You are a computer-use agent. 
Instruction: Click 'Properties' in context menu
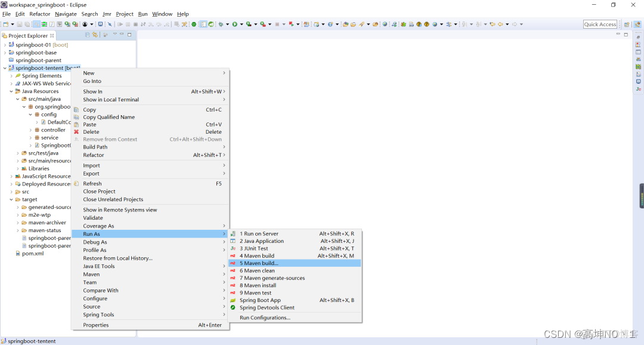[x=150, y=325]
